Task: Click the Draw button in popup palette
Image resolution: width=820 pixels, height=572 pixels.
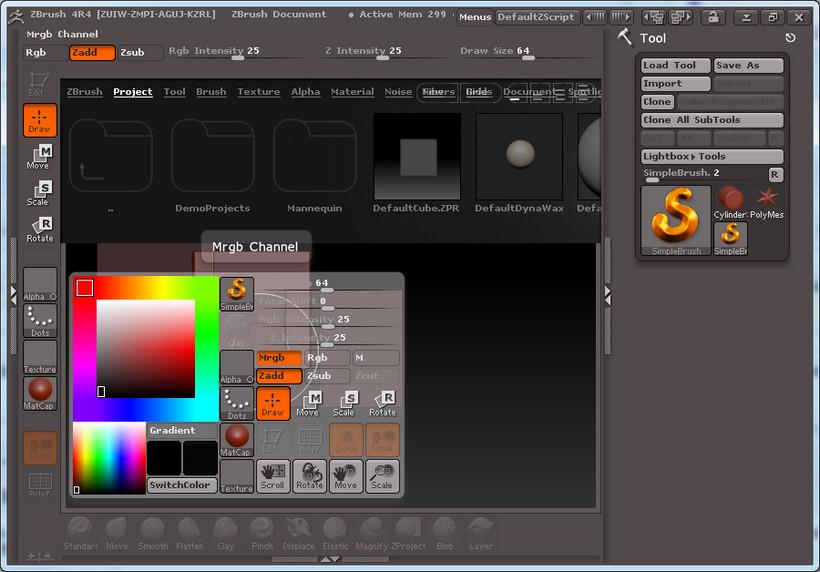Action: click(x=273, y=404)
